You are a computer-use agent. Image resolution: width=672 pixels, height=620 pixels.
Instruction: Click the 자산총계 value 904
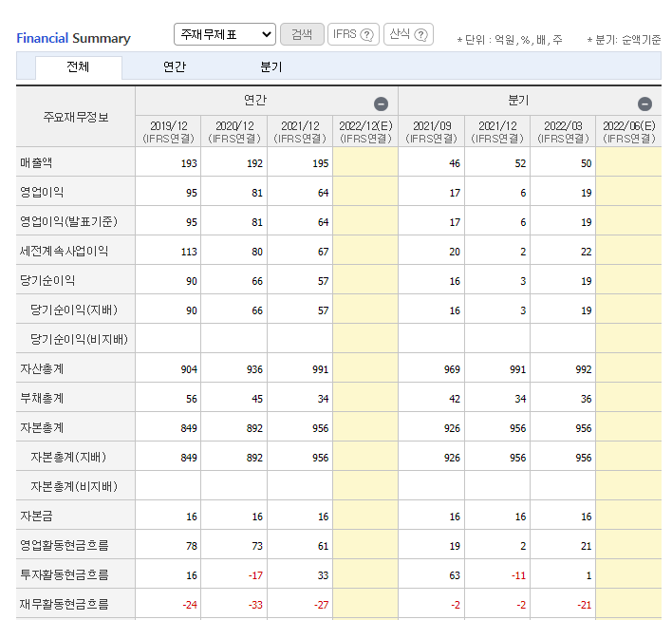[x=189, y=369]
